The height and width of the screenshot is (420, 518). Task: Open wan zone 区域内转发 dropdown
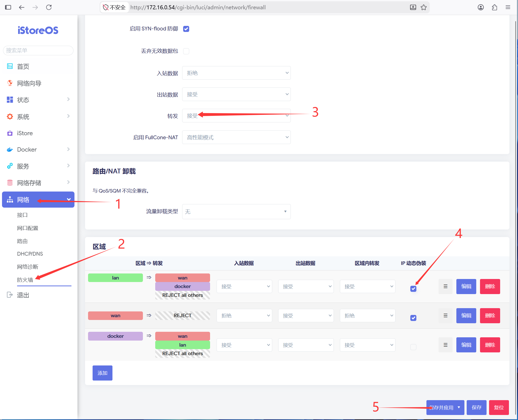(x=368, y=315)
